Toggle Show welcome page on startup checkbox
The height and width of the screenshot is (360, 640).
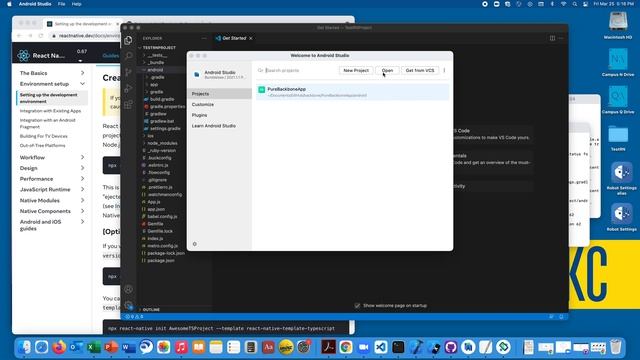[x=357, y=305]
